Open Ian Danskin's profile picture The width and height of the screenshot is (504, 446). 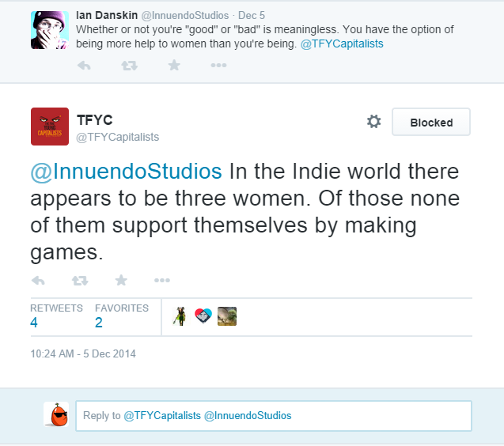click(50, 30)
